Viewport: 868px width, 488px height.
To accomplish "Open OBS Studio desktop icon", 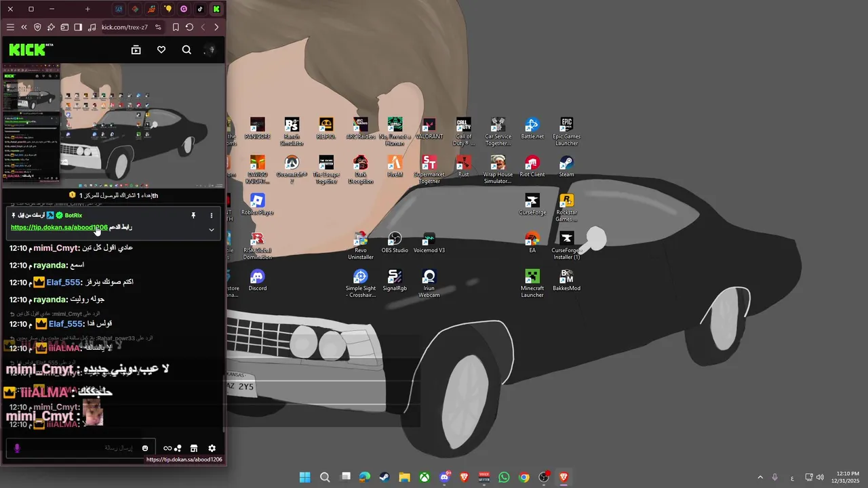I will pyautogui.click(x=395, y=243).
